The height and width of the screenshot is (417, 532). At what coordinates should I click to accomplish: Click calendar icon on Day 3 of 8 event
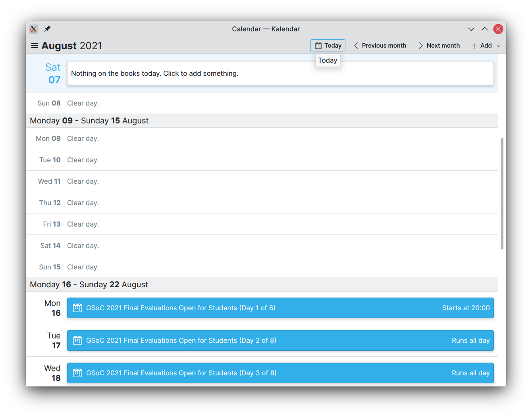pyautogui.click(x=77, y=373)
